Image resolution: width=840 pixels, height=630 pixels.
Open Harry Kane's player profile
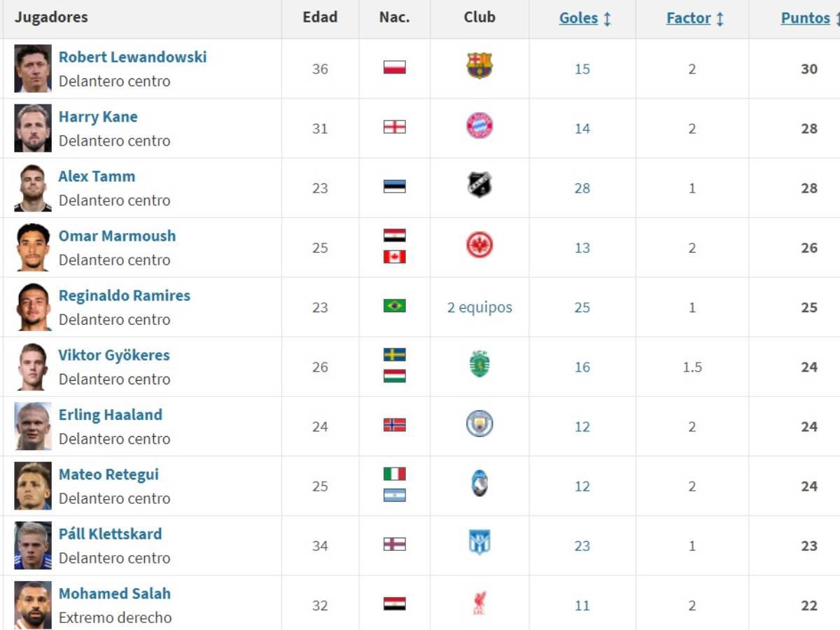coord(98,117)
